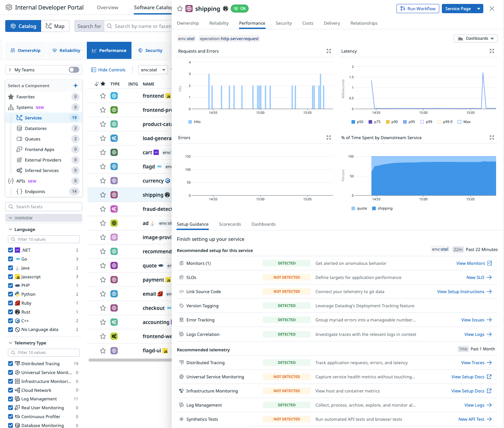
Task: Uncheck the Rust language checkbox
Action: (x=11, y=312)
